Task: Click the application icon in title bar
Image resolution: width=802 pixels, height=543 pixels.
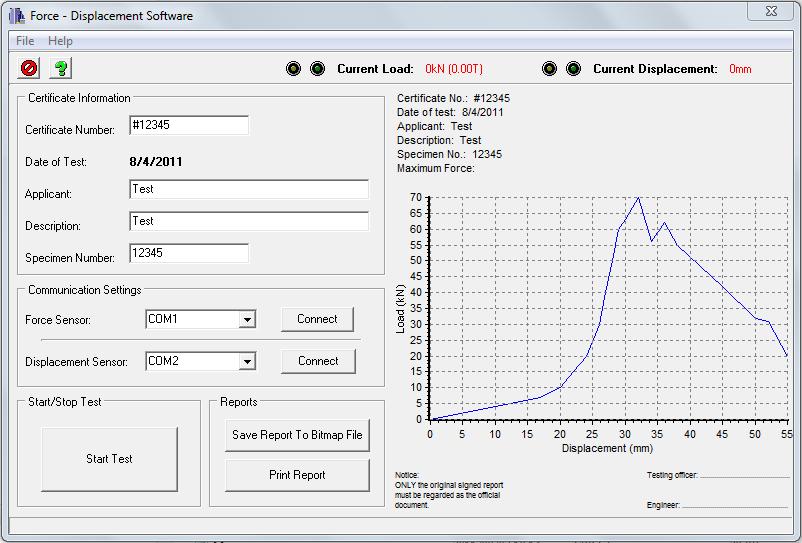Action: (x=17, y=15)
